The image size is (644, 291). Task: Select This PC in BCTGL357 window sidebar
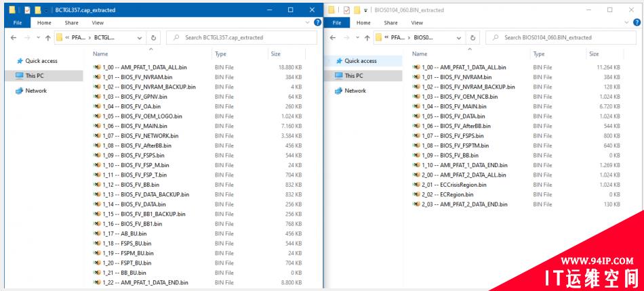click(x=34, y=76)
